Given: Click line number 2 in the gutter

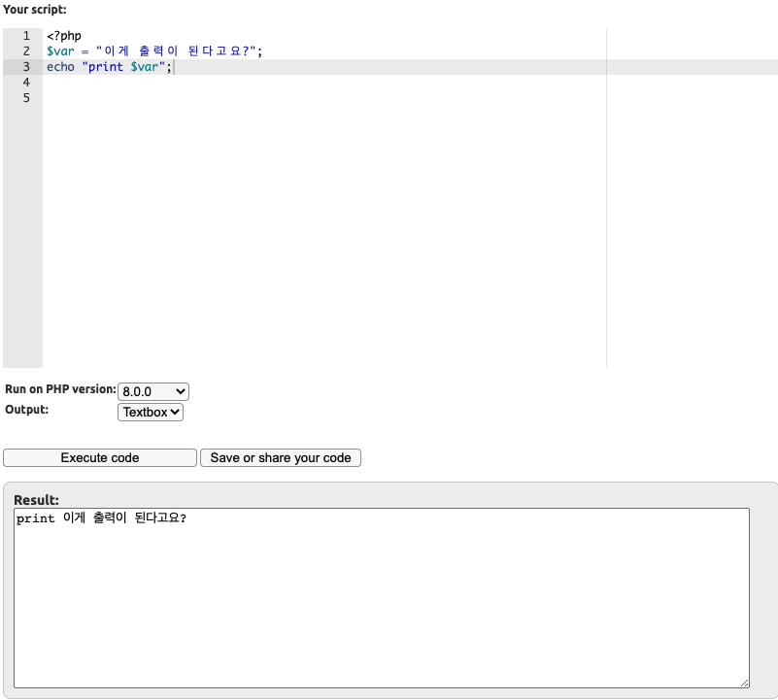Looking at the screenshot, I should click(26, 51).
